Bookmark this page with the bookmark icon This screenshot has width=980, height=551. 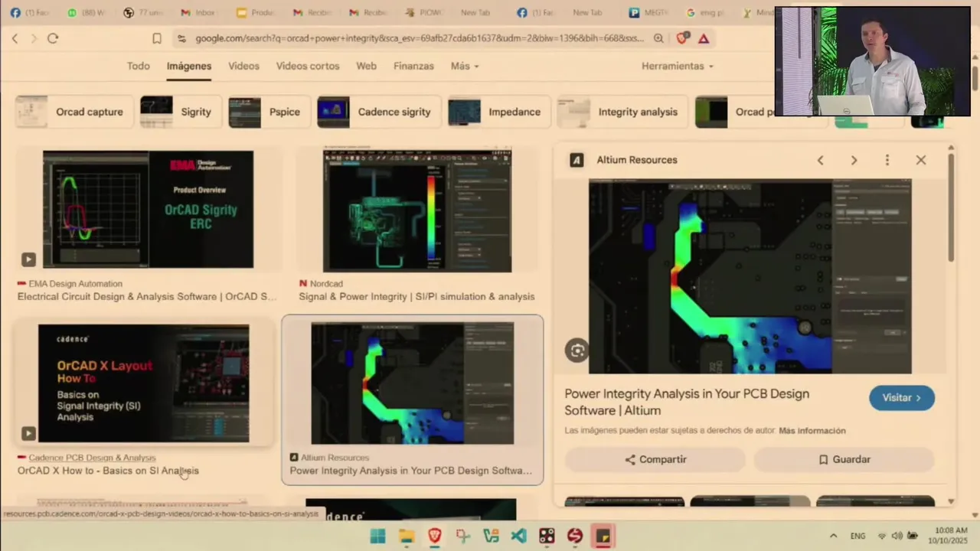click(x=157, y=38)
